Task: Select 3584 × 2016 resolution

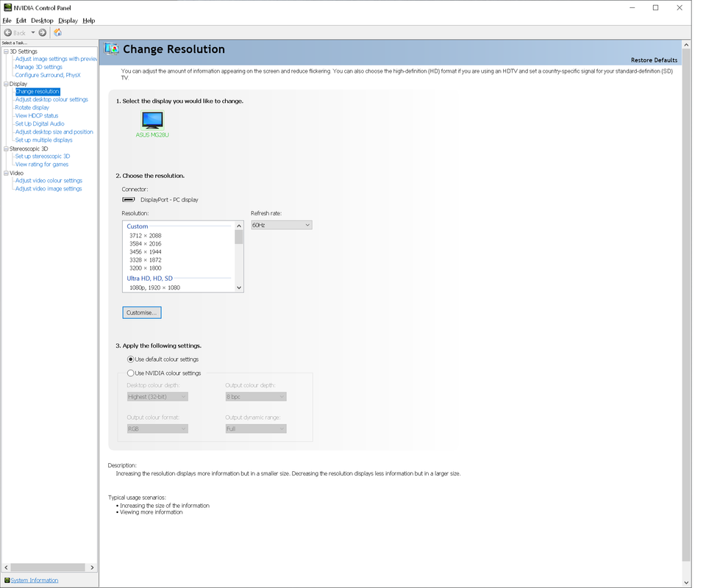Action: click(146, 243)
